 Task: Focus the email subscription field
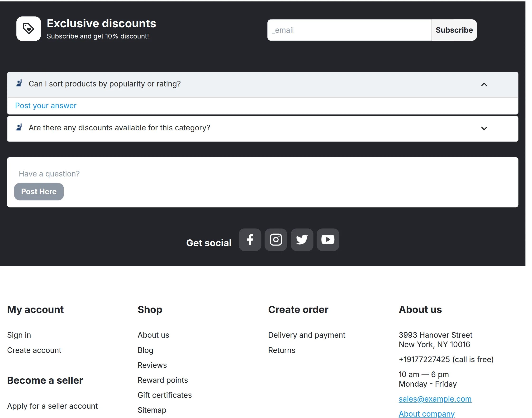tap(349, 30)
